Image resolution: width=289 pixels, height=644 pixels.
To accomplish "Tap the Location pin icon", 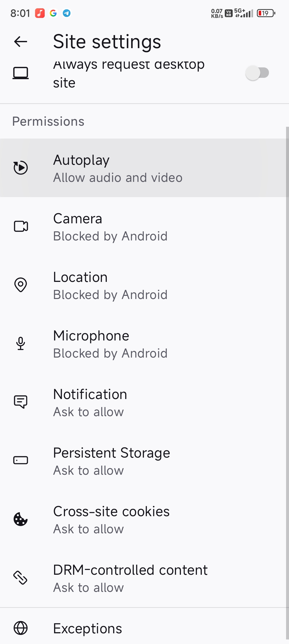I will (x=21, y=285).
